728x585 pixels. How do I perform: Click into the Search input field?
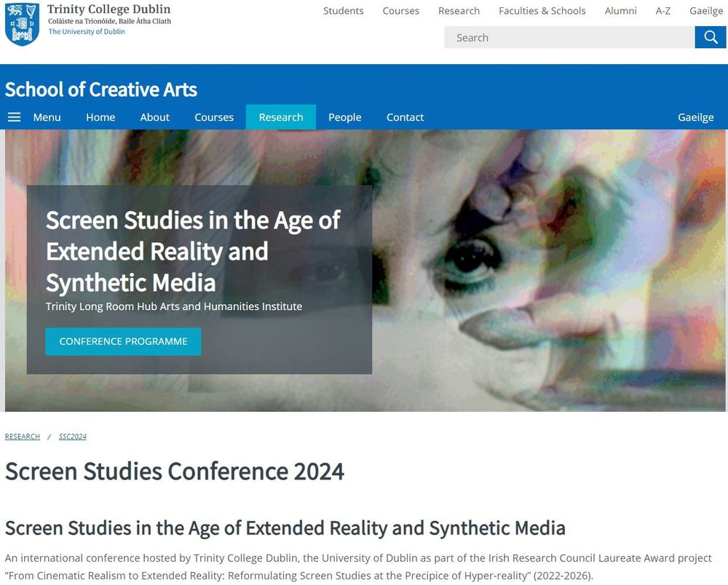pos(569,37)
